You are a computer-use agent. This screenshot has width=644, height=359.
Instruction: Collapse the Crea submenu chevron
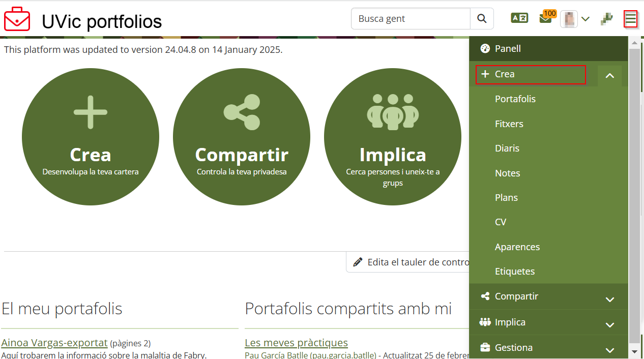(610, 76)
